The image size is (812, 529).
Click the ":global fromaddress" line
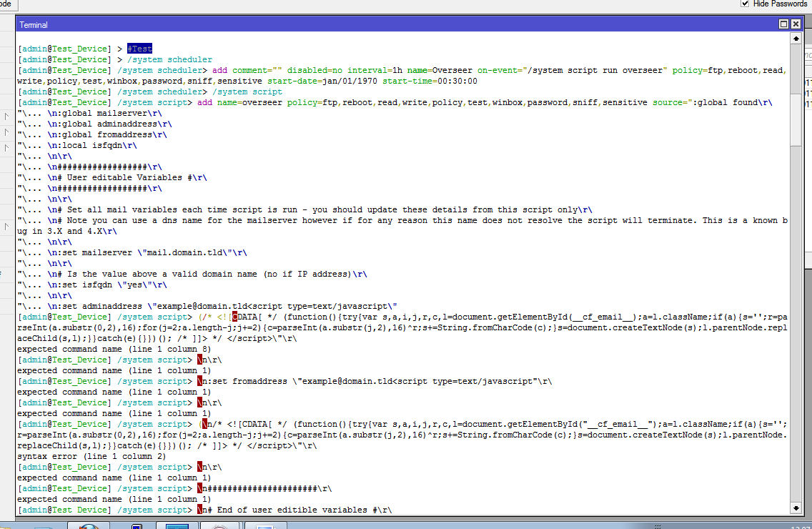(x=92, y=134)
